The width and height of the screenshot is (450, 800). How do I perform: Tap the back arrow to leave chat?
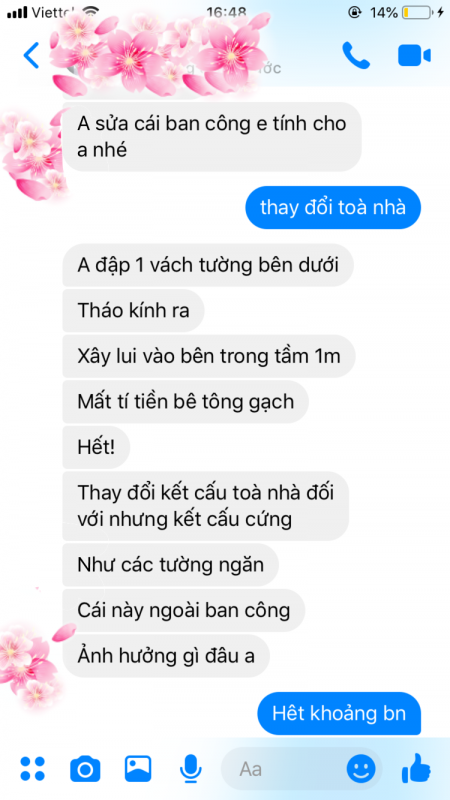[31, 56]
